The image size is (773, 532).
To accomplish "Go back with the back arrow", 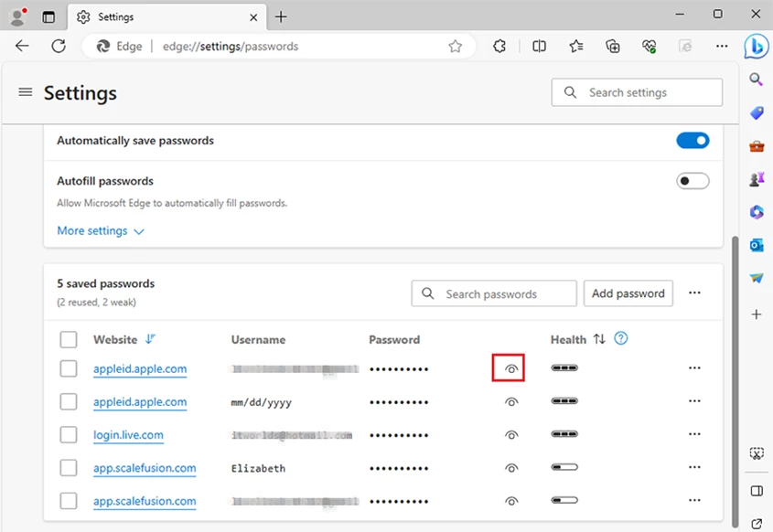I will point(22,47).
